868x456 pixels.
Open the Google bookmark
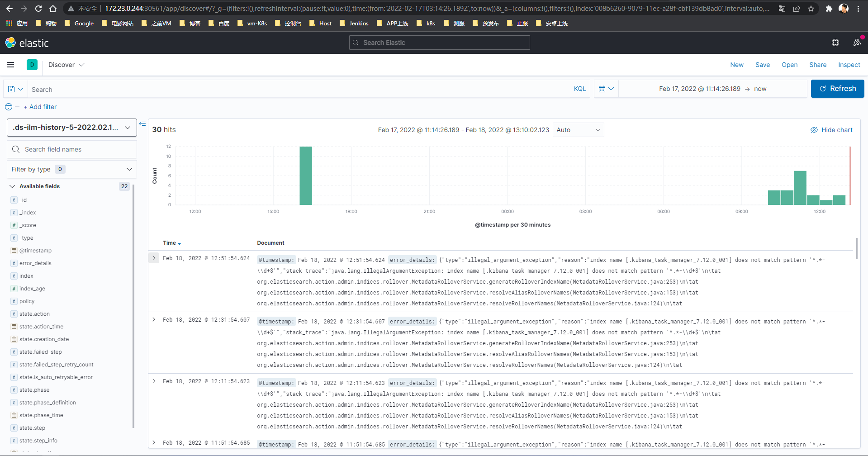[x=79, y=23]
